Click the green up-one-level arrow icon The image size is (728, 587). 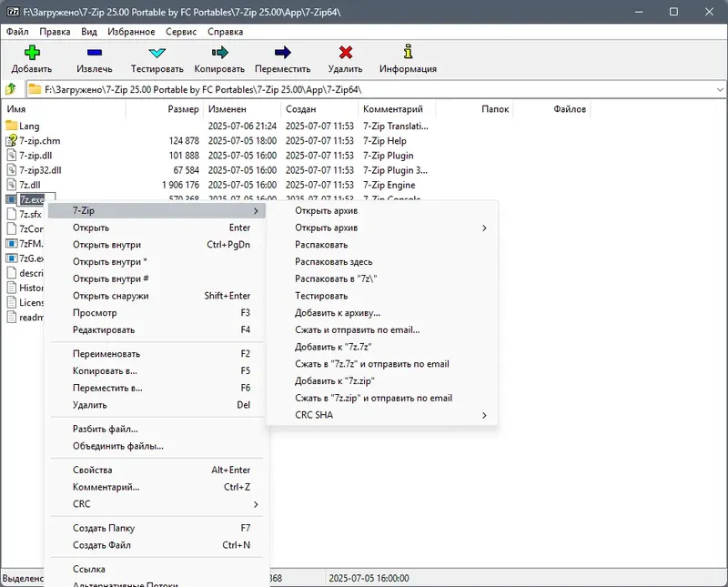click(12, 88)
